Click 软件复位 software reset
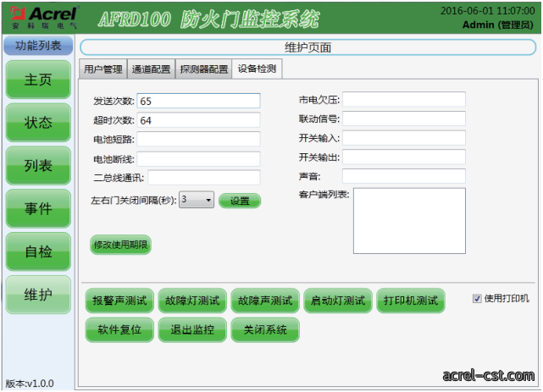 [x=119, y=329]
